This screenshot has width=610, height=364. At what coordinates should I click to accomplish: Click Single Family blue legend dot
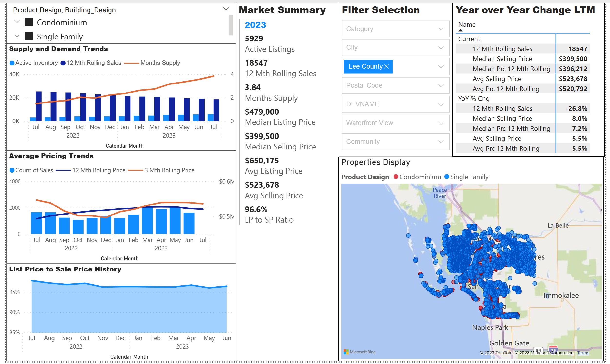pos(447,177)
